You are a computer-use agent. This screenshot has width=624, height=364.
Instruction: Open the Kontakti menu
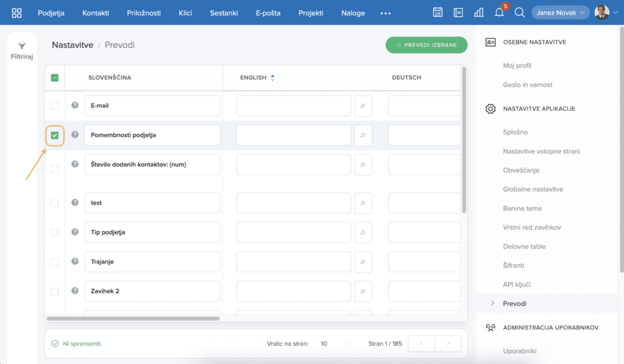[96, 13]
